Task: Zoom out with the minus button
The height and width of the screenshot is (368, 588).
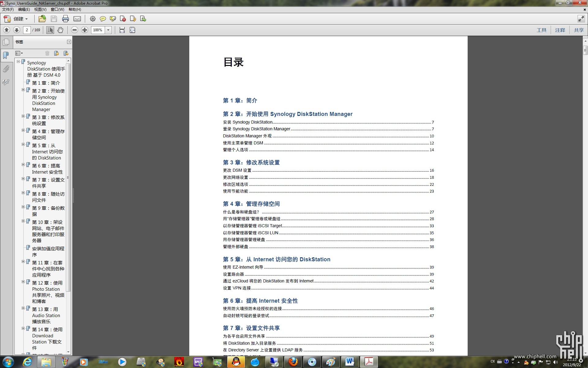Action: coord(74,30)
